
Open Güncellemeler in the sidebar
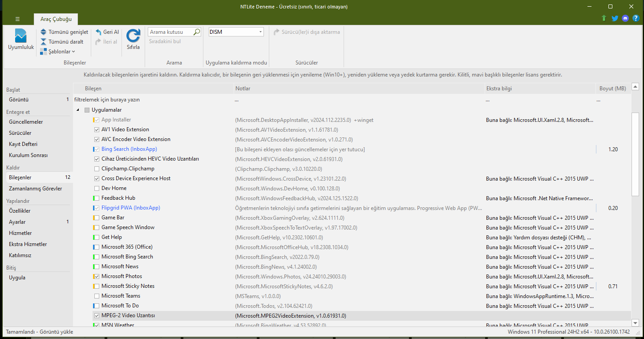pos(38,122)
